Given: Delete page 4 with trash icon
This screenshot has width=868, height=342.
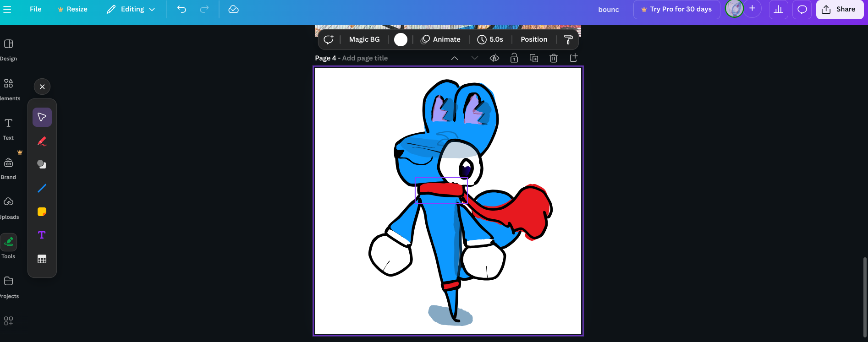Looking at the screenshot, I should point(554,58).
